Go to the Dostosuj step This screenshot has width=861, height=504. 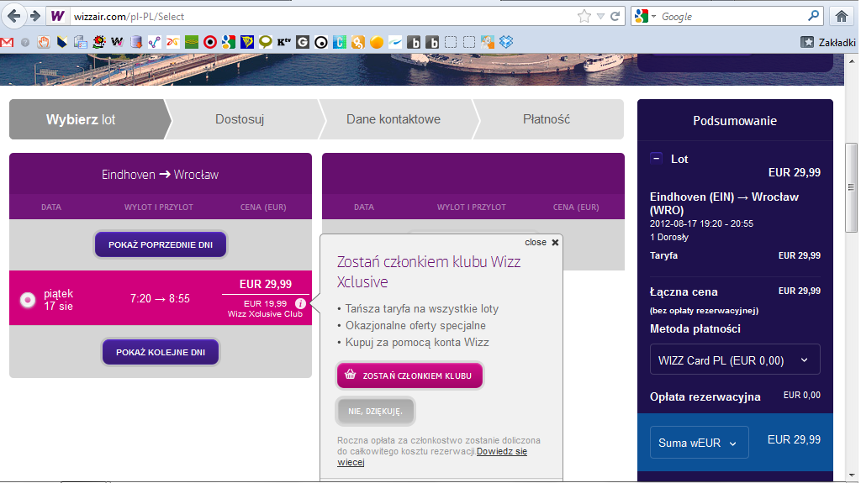pyautogui.click(x=240, y=119)
